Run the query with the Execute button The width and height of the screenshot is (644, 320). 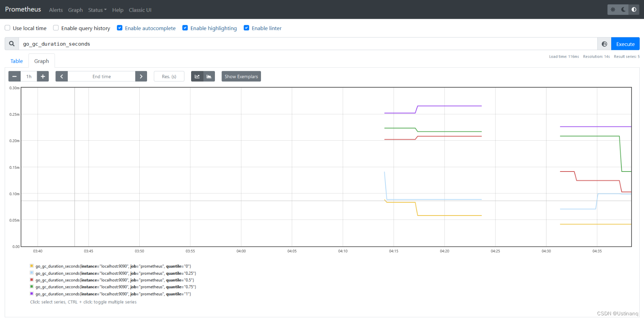[625, 44]
